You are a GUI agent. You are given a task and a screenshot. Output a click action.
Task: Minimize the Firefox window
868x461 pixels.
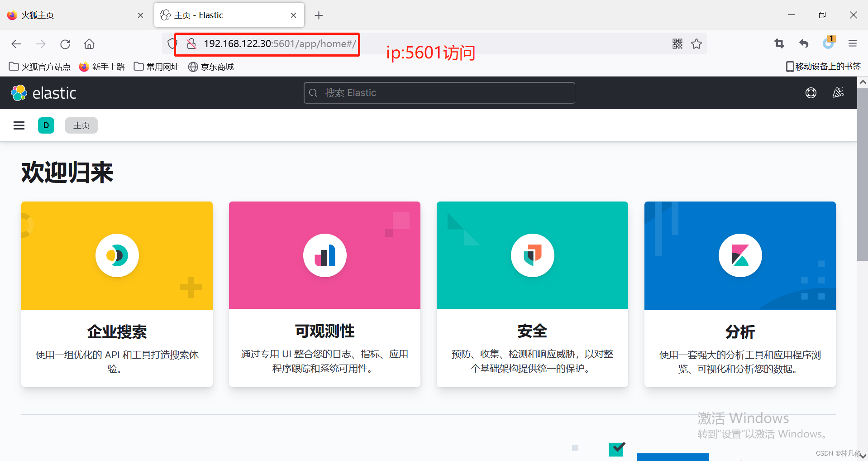pyautogui.click(x=791, y=15)
